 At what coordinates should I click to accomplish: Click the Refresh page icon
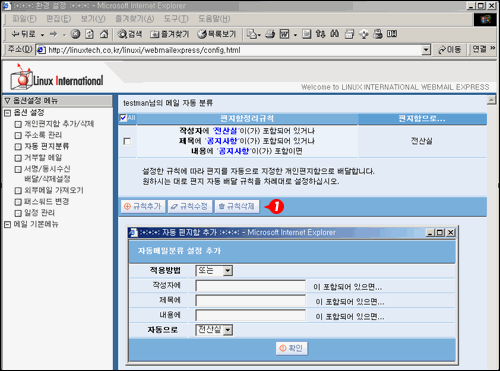(90, 34)
